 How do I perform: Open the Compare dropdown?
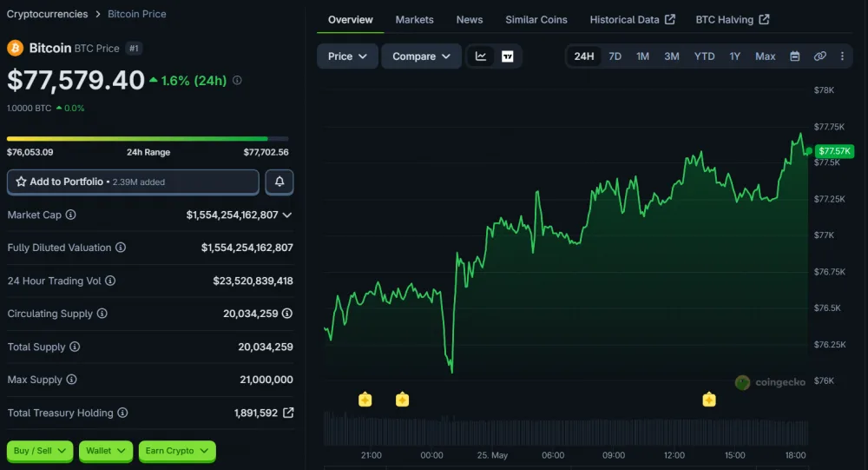[x=421, y=56]
